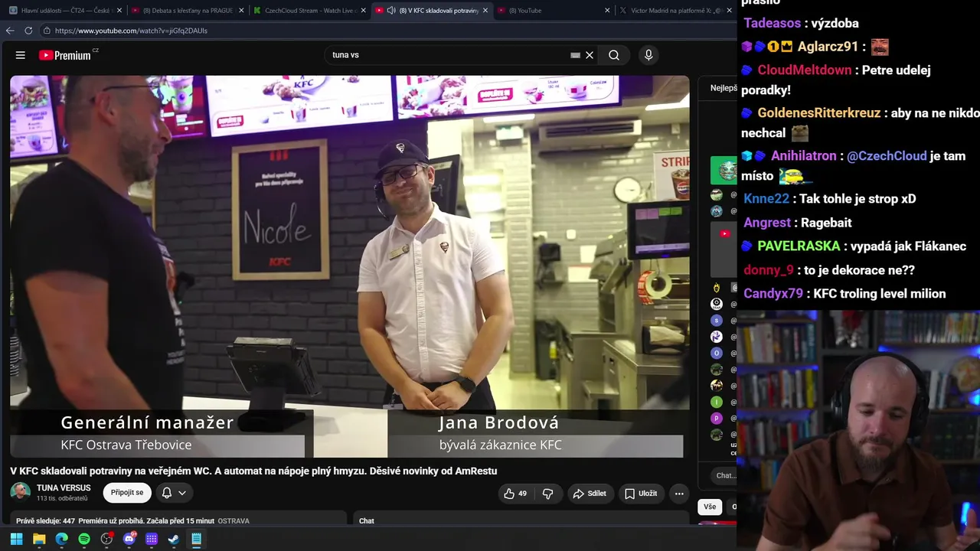Click the search magnifier button
Viewport: 980px width, 551px height.
(x=614, y=55)
